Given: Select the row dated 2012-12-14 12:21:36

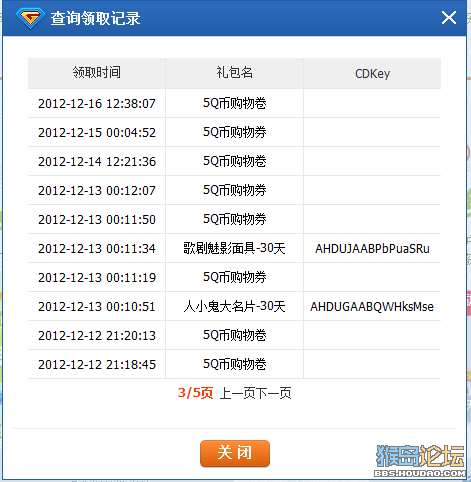Looking at the screenshot, I should pyautogui.click(x=234, y=161).
